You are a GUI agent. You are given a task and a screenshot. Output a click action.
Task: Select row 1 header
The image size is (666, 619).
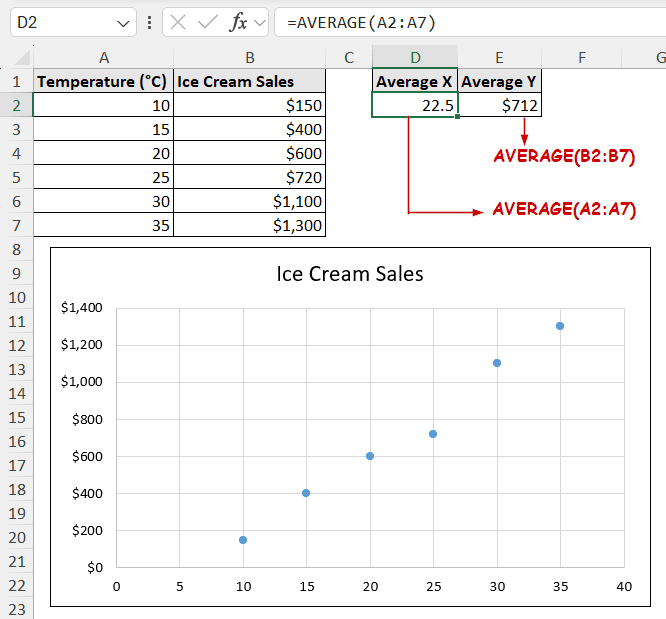pos(17,81)
